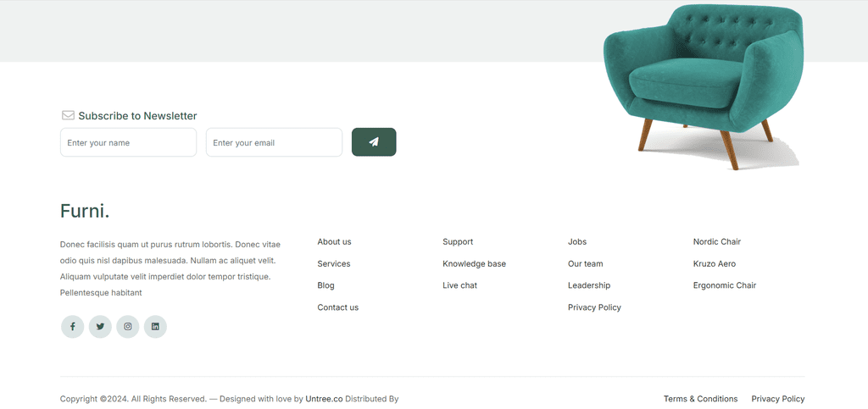Open Terms & Conditions link

pos(701,399)
